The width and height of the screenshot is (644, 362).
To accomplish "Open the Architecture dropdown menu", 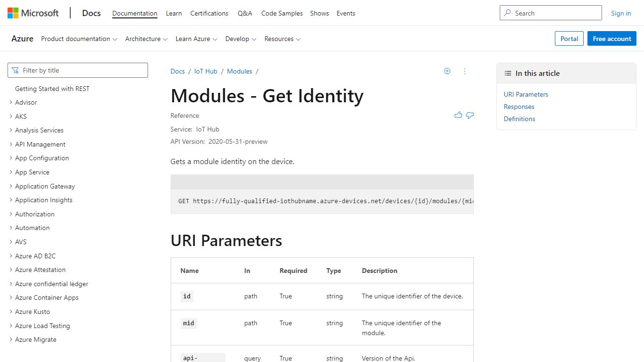I will (146, 39).
